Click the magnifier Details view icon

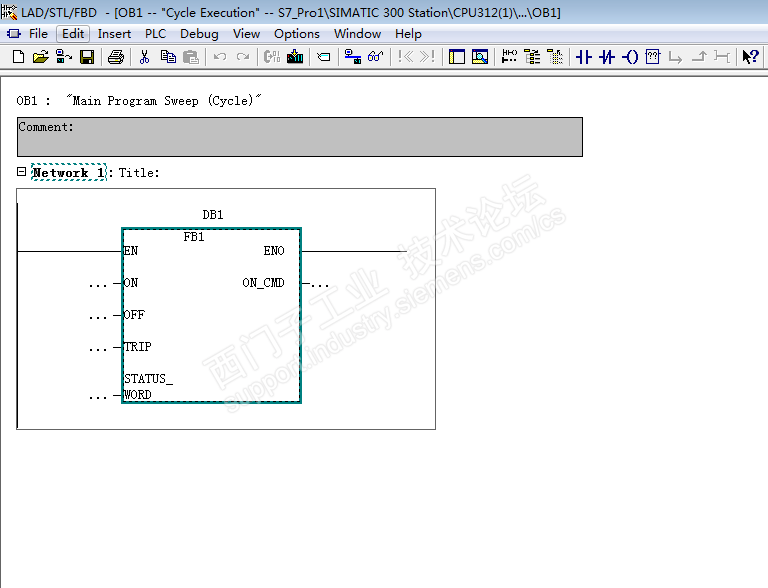tap(480, 57)
